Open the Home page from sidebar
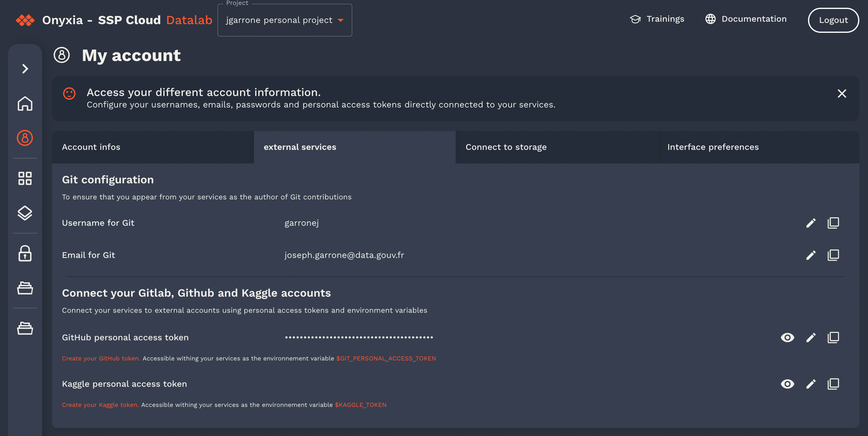 pyautogui.click(x=25, y=104)
